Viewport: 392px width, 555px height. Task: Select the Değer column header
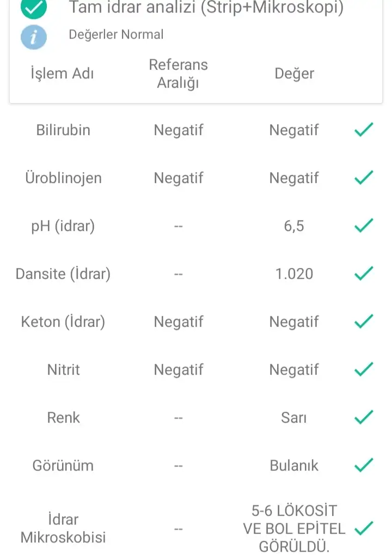click(294, 74)
